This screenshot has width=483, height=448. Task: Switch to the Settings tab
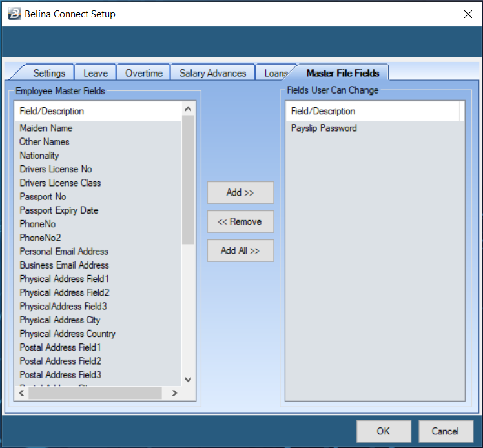pos(49,73)
